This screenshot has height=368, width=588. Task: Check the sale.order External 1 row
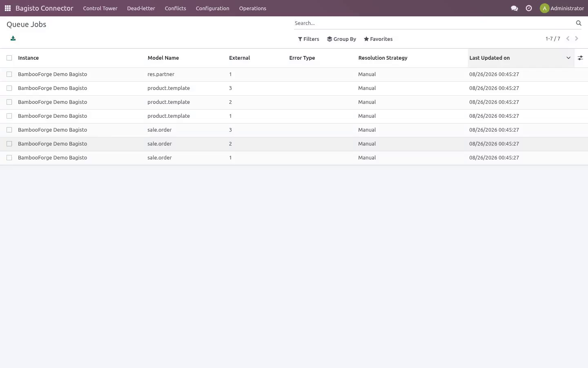click(9, 158)
